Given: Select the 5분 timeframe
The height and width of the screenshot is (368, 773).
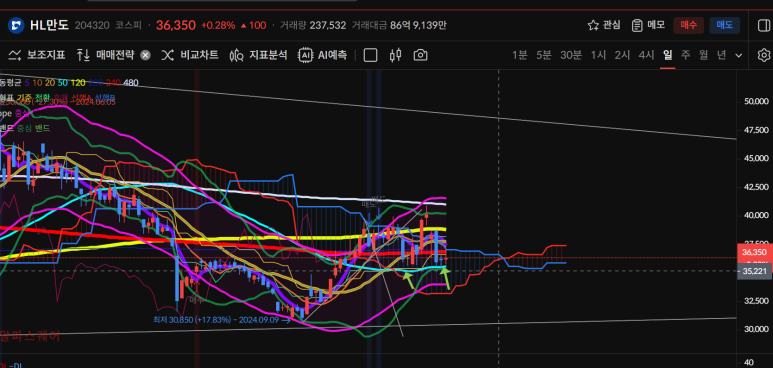Looking at the screenshot, I should [544, 55].
